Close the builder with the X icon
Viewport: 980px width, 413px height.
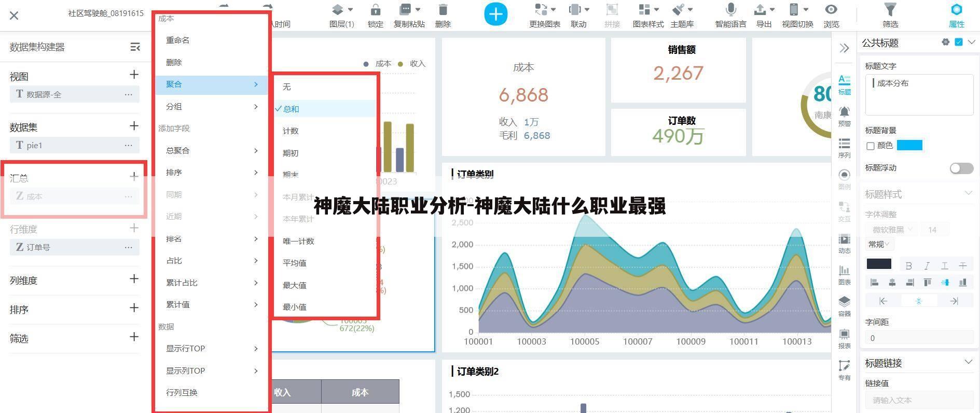(14, 16)
